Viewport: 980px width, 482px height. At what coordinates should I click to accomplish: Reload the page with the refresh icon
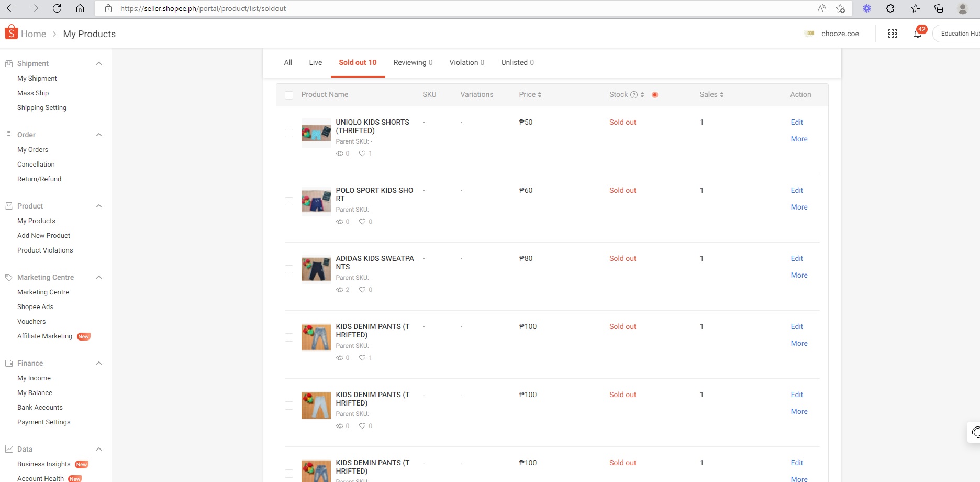(57, 8)
